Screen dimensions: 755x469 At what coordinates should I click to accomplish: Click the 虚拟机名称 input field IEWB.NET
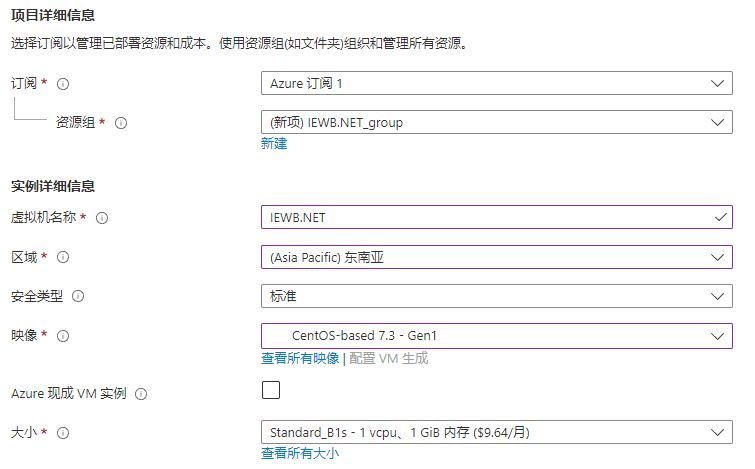click(x=497, y=217)
